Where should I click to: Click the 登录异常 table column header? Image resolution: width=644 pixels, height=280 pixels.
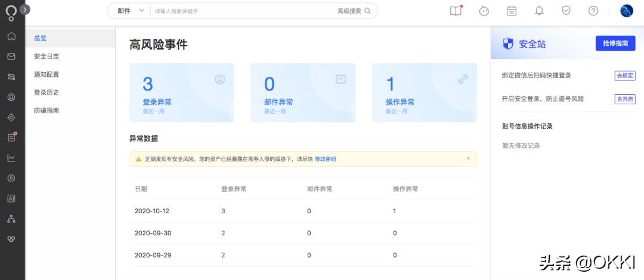pos(234,189)
